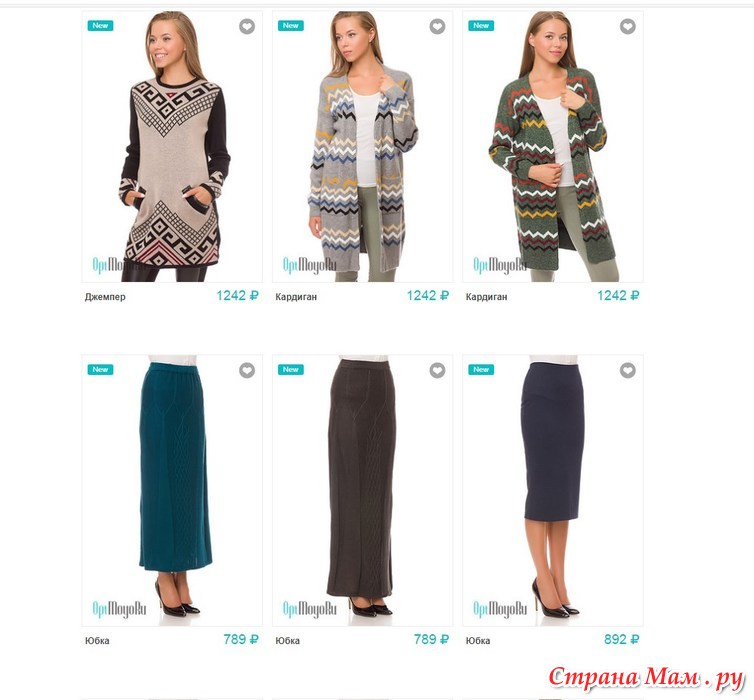View the patterned jumper product photo
The image size is (754, 700).
172,147
